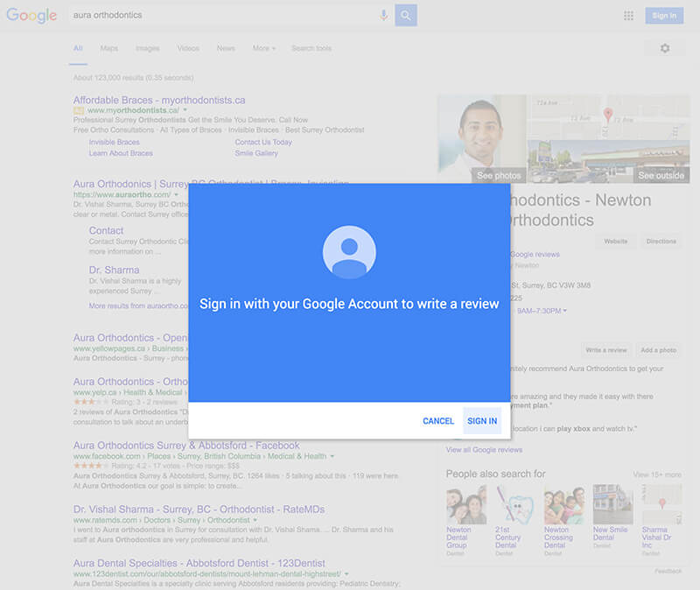Click the Website button in knowledge panel
The height and width of the screenshot is (590, 700).
(x=616, y=242)
